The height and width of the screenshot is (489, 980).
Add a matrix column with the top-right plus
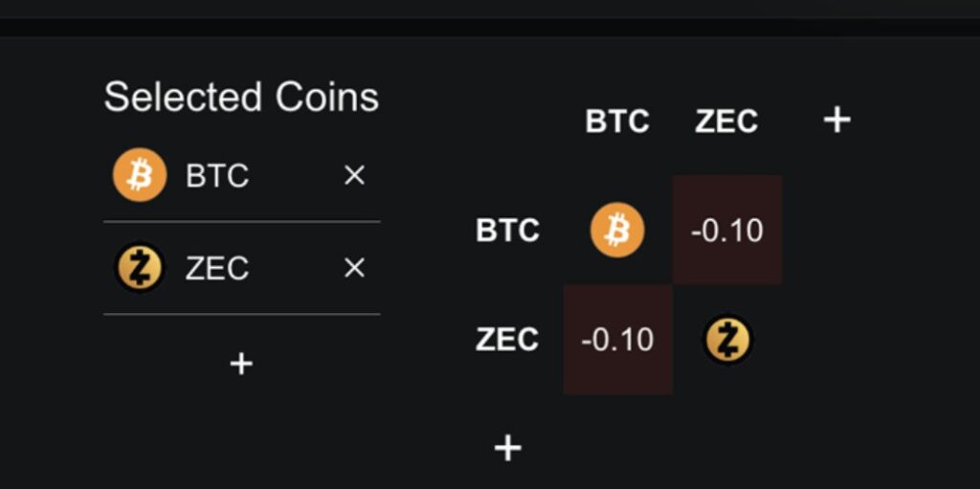[x=837, y=121]
